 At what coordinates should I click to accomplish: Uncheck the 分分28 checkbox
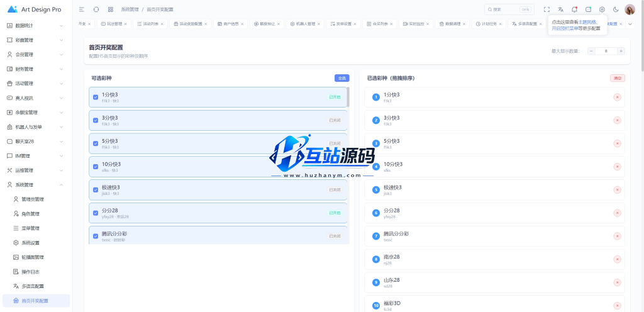coord(96,213)
